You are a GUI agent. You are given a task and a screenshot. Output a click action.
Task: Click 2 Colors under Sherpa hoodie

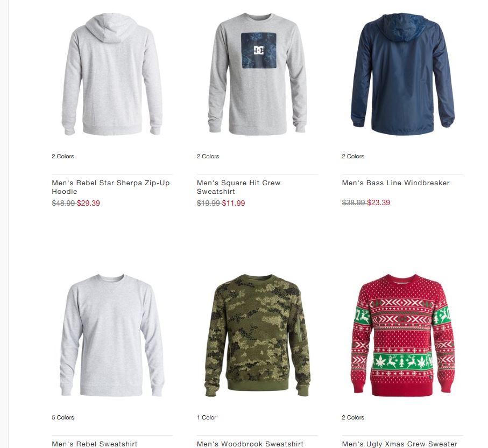pos(63,156)
